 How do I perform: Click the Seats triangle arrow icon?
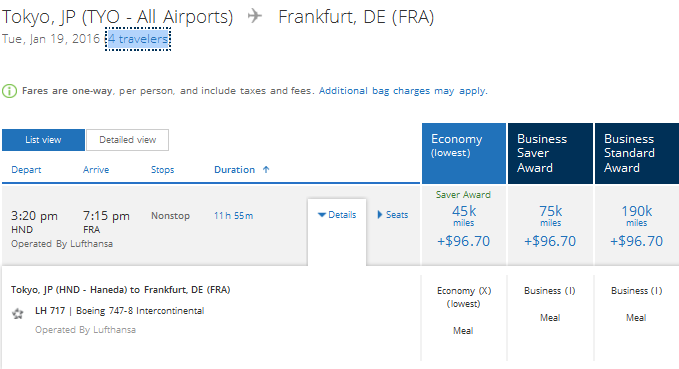coord(380,215)
